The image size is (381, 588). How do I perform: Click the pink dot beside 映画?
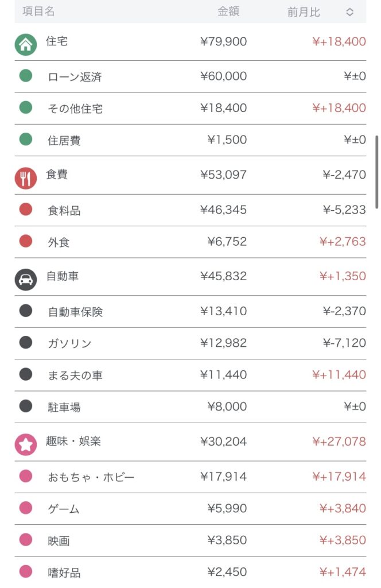pos(26,540)
